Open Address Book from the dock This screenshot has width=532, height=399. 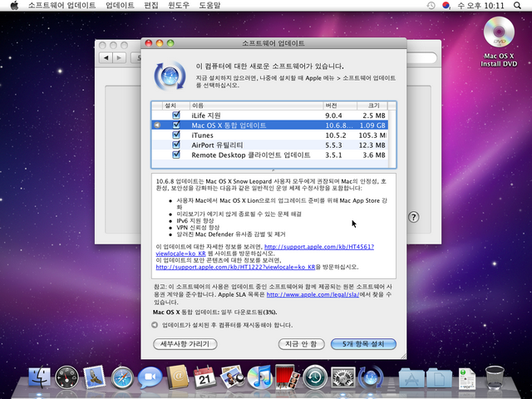point(177,377)
